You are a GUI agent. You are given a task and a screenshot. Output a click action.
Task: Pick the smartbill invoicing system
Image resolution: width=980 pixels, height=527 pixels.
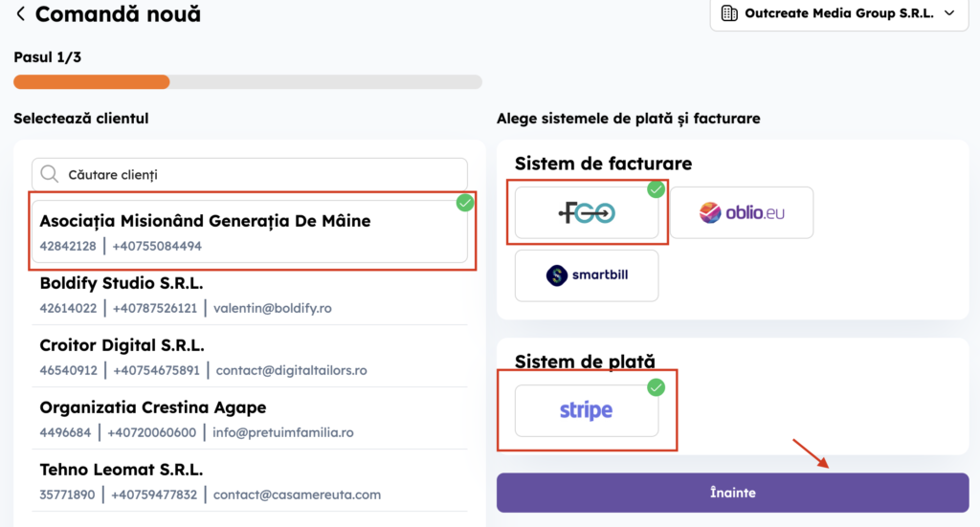tap(587, 275)
